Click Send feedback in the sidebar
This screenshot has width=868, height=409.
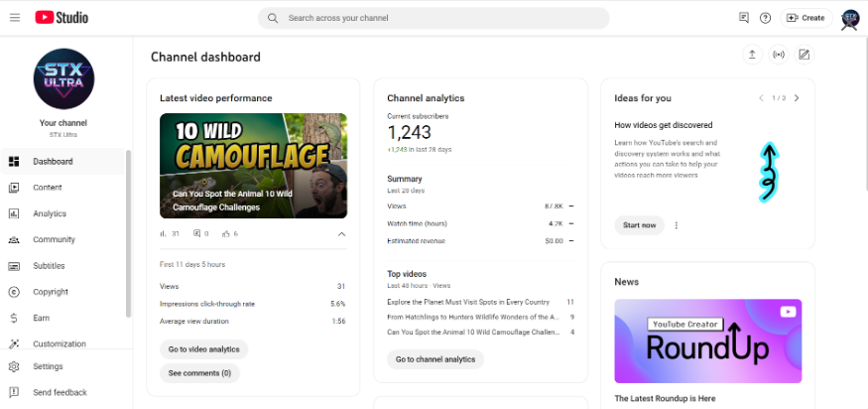62,392
